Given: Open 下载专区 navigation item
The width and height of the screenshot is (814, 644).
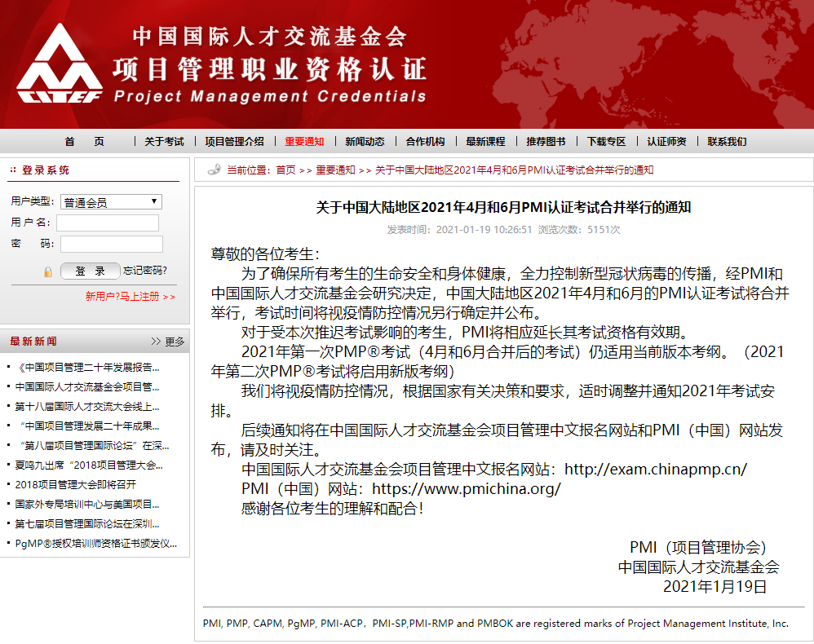Looking at the screenshot, I should [606, 142].
